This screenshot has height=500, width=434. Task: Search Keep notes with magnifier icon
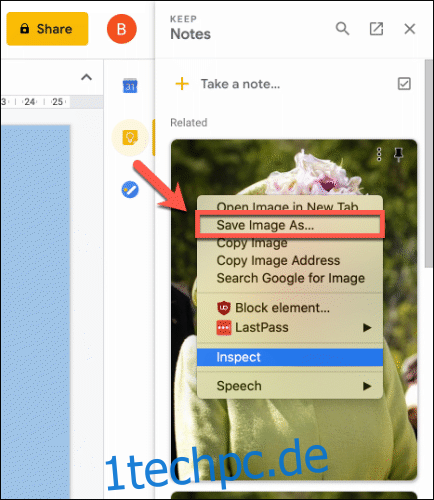[x=342, y=29]
